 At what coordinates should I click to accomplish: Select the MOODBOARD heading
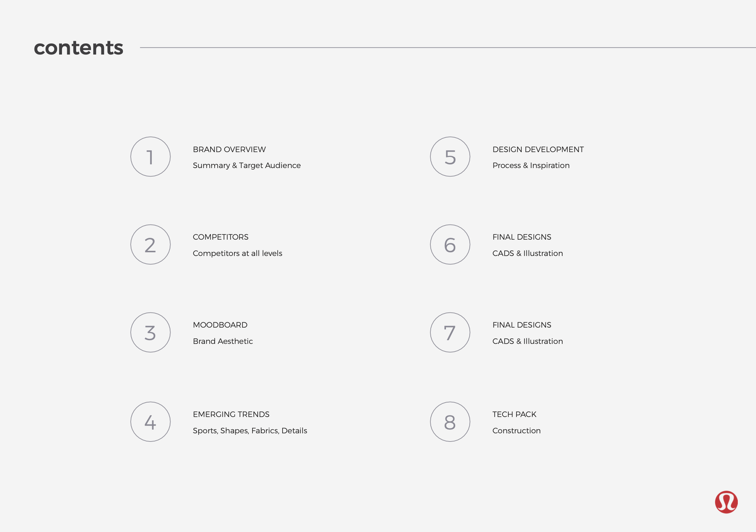coord(220,325)
